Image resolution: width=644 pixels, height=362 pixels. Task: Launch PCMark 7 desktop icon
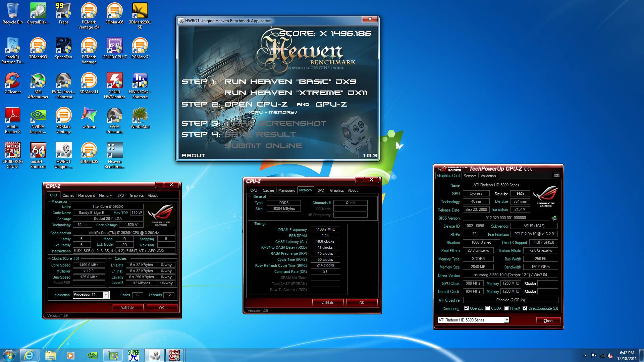[x=140, y=48]
